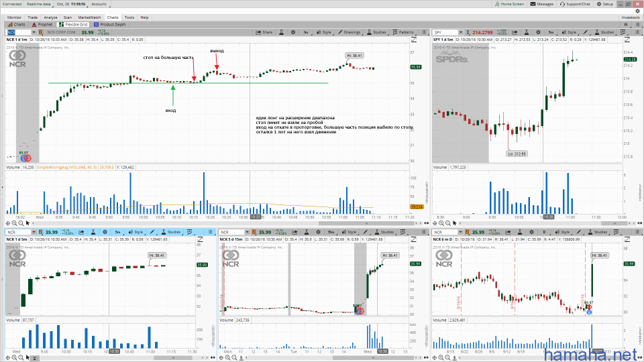Click the Share button on NCR 1m chart
The image size is (644, 362).
pyautogui.click(x=264, y=32)
